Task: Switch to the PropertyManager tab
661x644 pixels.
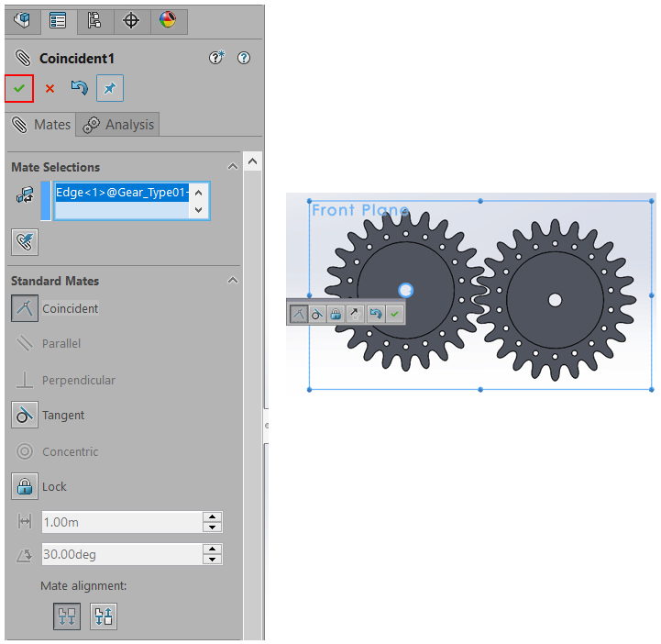Action: tap(58, 20)
